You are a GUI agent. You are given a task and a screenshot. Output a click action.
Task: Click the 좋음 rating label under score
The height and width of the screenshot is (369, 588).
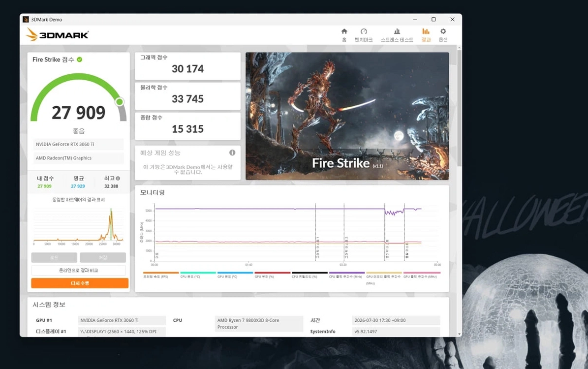(x=78, y=131)
